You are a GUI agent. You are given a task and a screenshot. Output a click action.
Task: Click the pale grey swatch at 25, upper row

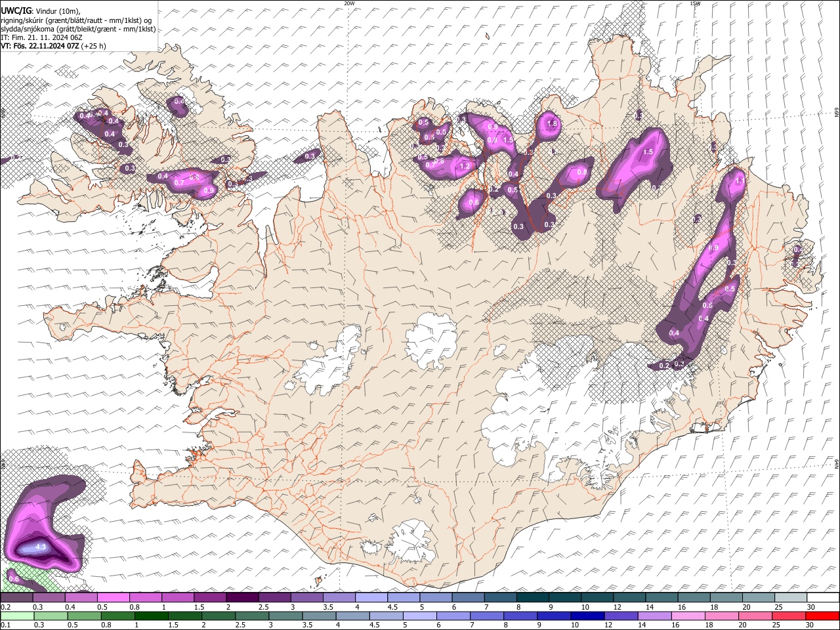pyautogui.click(x=790, y=597)
